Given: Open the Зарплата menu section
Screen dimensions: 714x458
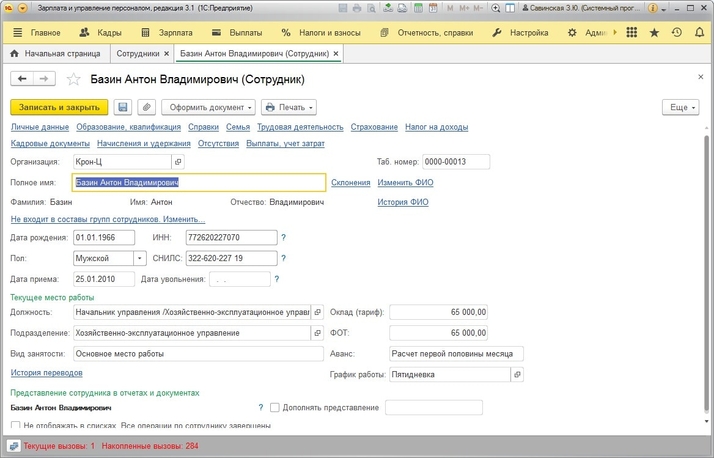Looking at the screenshot, I should (166, 32).
